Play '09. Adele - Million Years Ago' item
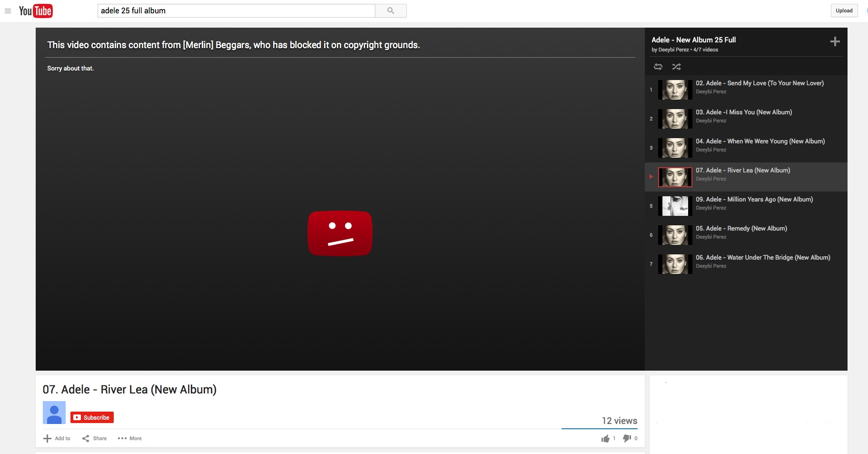This screenshot has width=868, height=454. pos(746,206)
